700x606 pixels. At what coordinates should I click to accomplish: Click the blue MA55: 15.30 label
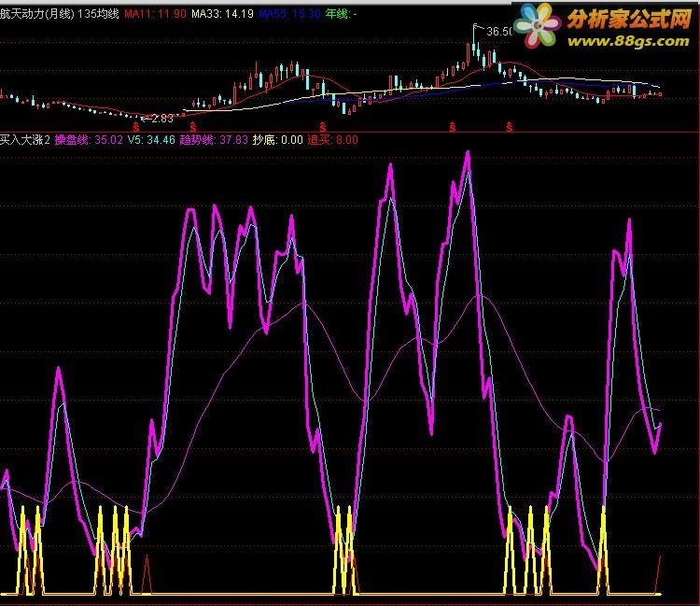[x=289, y=14]
